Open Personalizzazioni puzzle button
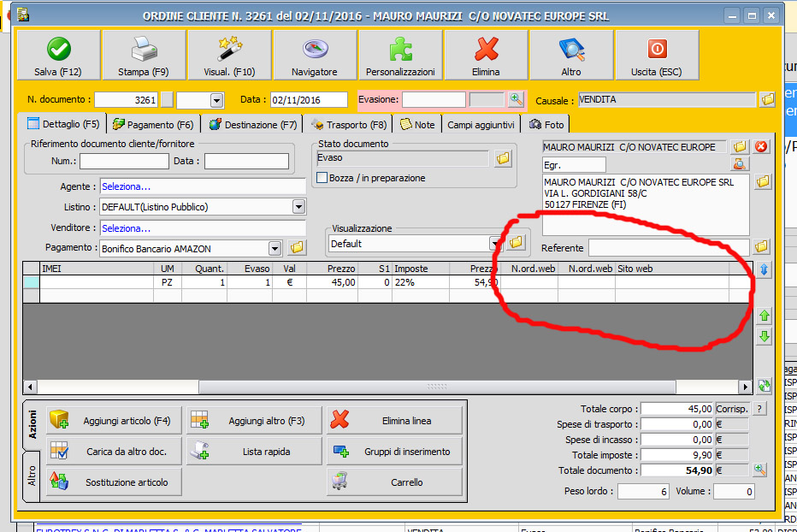 click(400, 55)
